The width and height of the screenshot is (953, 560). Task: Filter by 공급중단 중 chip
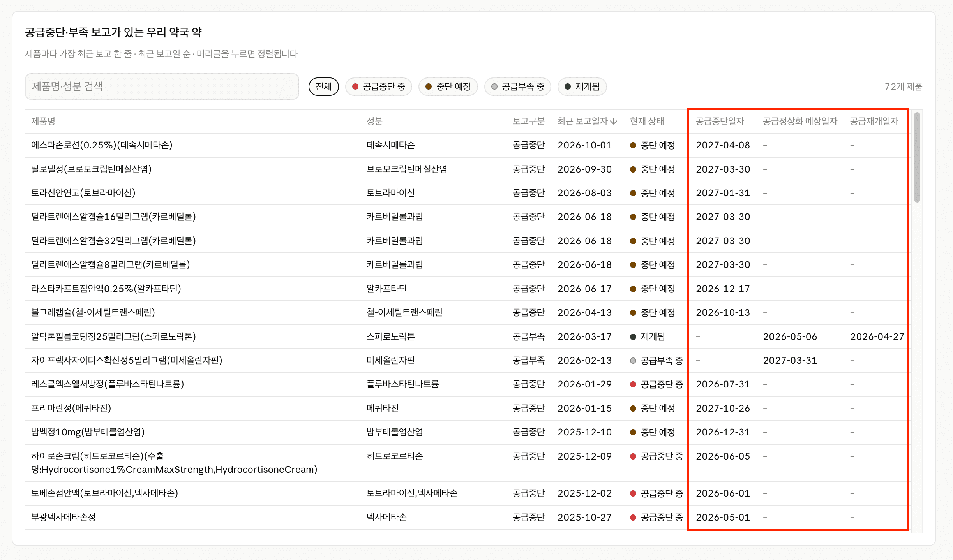tap(378, 86)
